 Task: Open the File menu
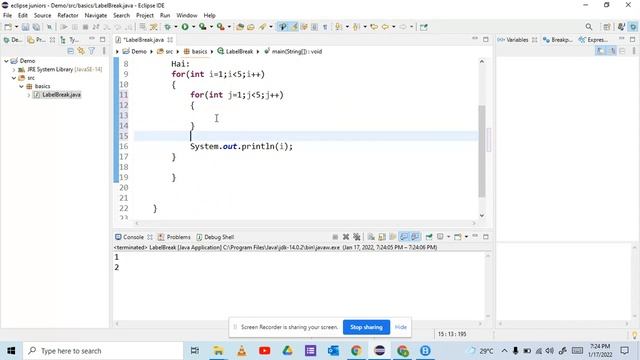click(7, 16)
